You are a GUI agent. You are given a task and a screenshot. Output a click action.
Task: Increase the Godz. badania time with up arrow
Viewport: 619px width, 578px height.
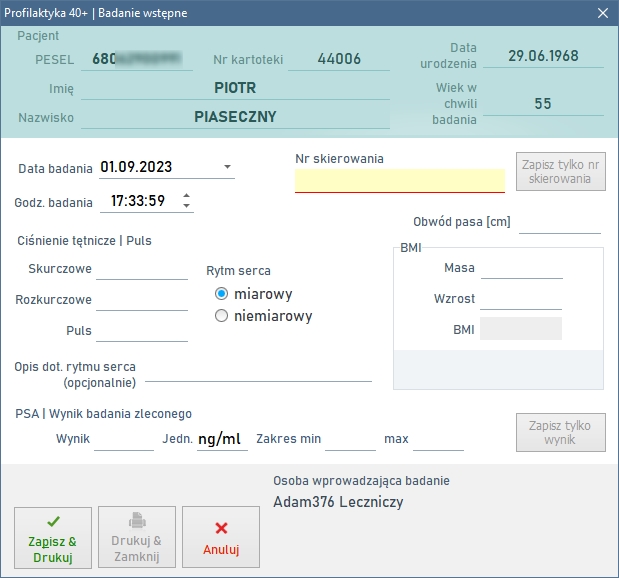pos(186,195)
